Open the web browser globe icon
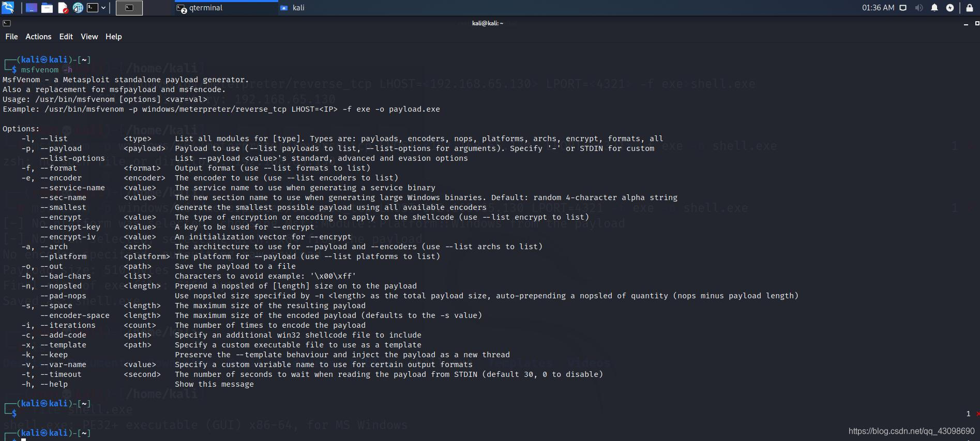The width and height of the screenshot is (980, 441). click(78, 8)
